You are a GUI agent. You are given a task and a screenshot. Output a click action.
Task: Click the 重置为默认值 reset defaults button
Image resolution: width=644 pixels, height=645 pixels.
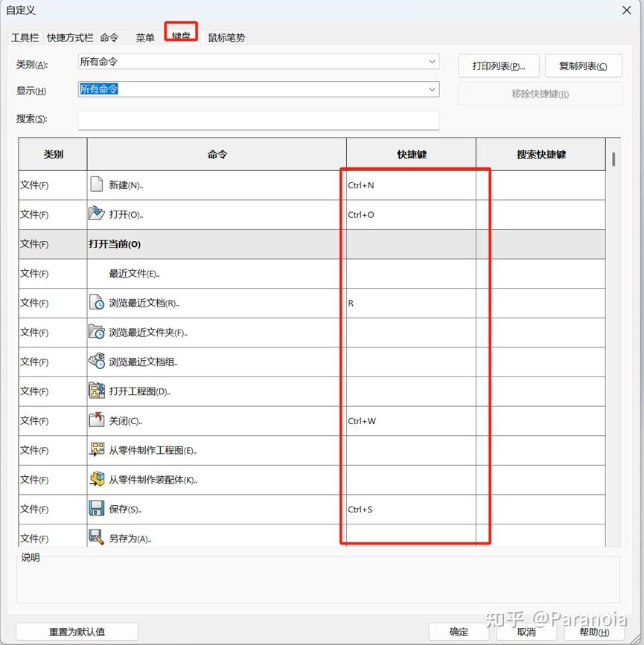[77, 630]
